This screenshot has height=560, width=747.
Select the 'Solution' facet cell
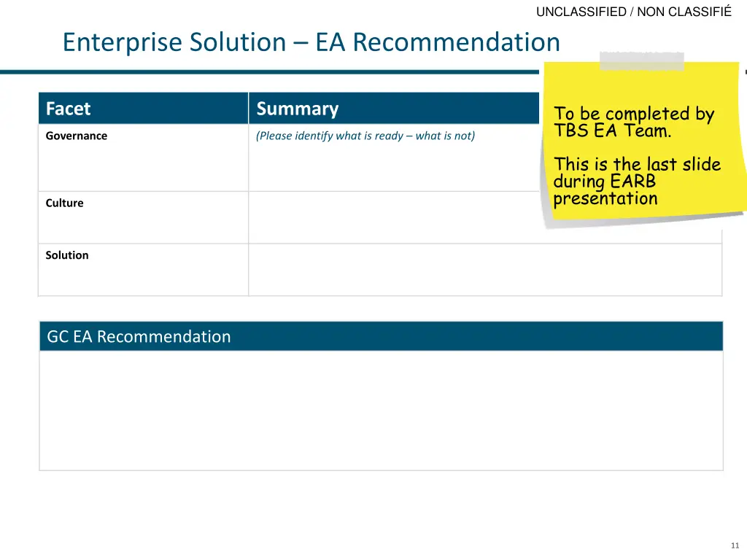143,270
